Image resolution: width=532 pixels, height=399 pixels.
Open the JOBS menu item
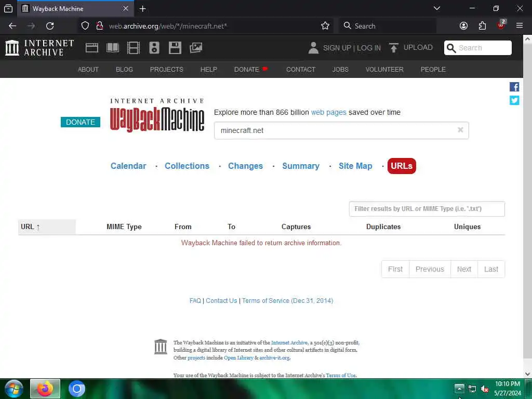click(x=340, y=69)
